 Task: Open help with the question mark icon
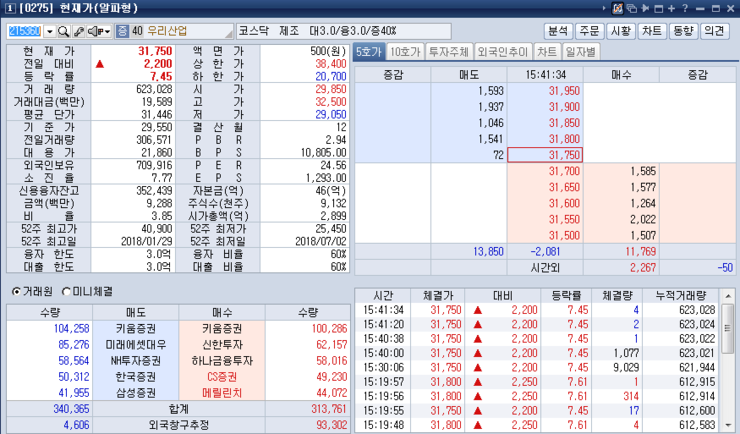point(685,8)
